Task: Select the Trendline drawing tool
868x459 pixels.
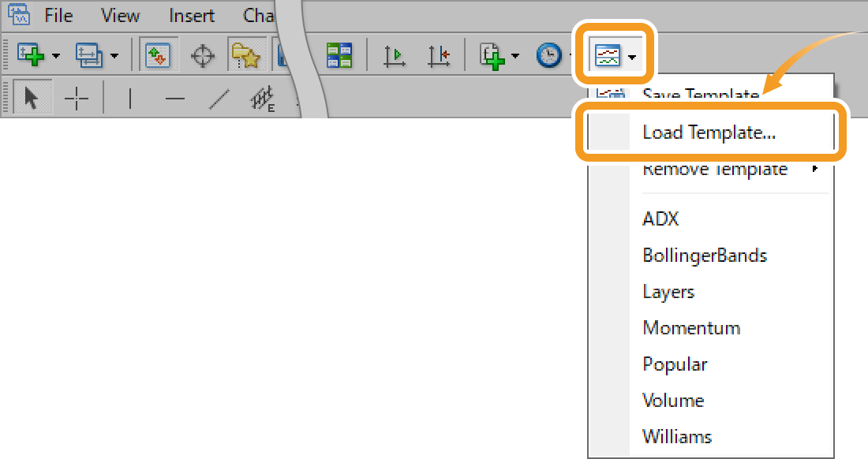Action: click(219, 99)
